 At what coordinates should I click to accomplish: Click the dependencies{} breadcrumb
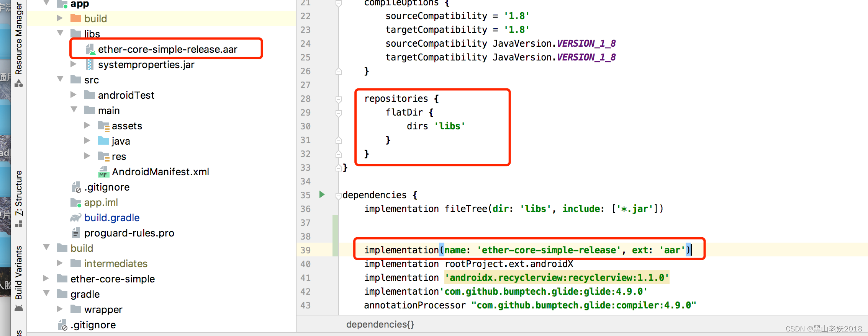[x=380, y=325]
